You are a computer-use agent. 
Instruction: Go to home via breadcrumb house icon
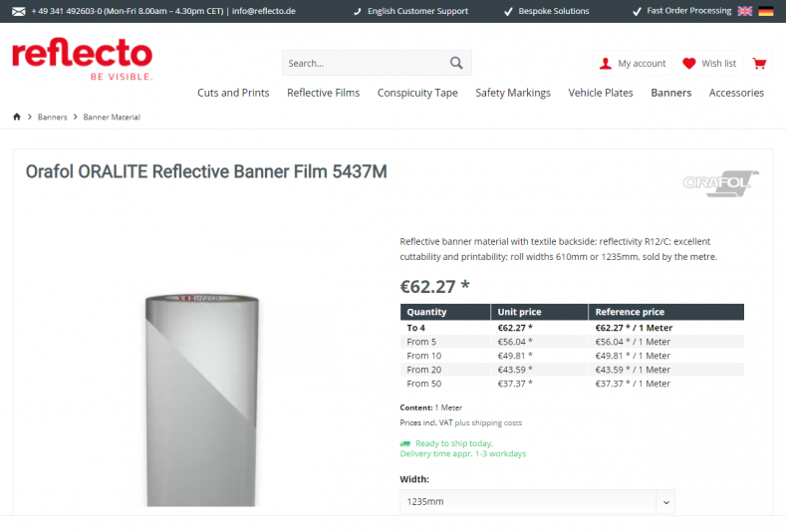pyautogui.click(x=17, y=117)
